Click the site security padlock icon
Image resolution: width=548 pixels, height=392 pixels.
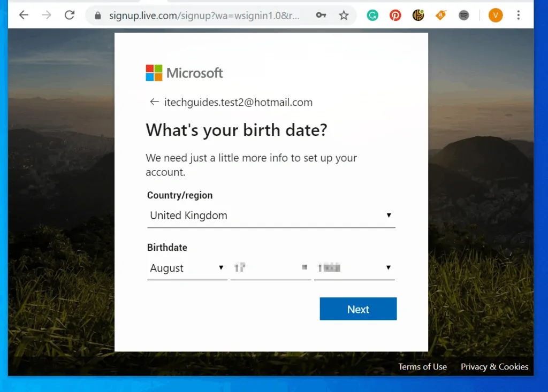click(x=97, y=16)
